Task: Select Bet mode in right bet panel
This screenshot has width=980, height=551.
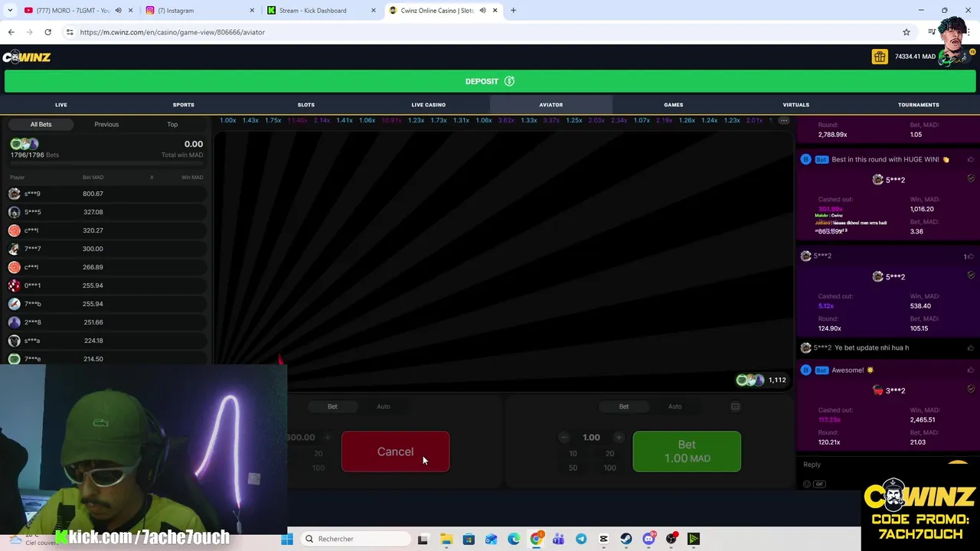Action: 624,406
